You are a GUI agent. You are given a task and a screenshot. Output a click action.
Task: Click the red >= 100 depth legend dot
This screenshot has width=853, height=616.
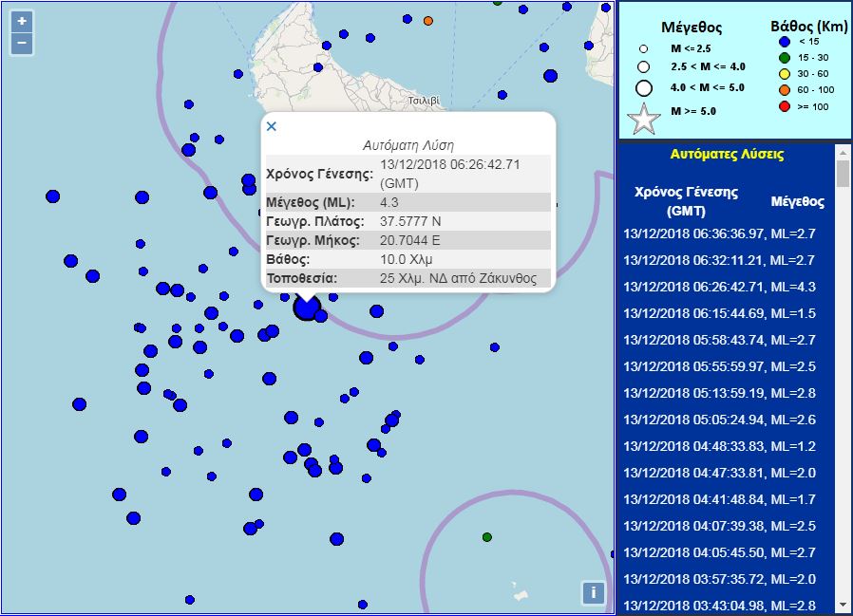785,106
